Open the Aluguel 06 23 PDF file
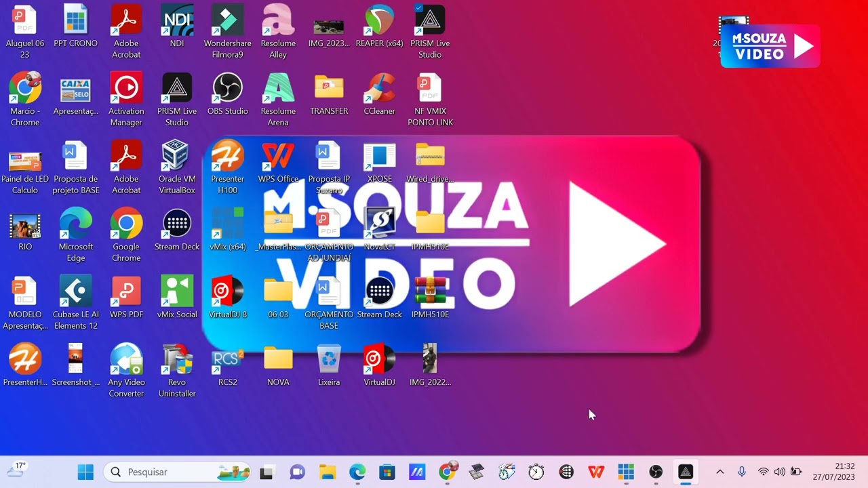The height and width of the screenshot is (488, 868). pyautogui.click(x=25, y=31)
